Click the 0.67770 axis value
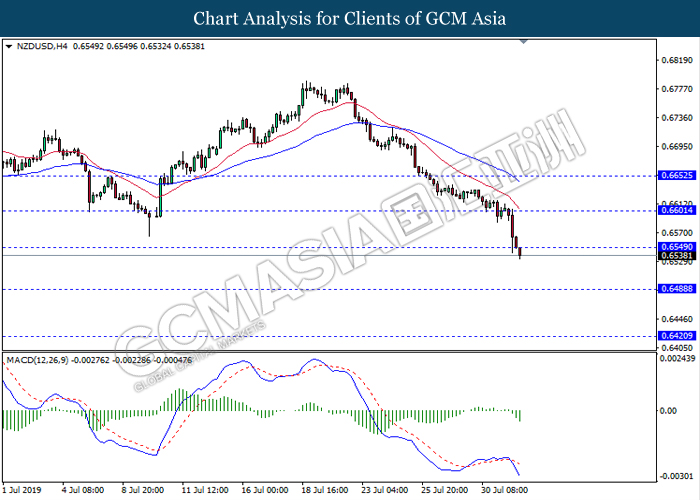 coord(677,89)
